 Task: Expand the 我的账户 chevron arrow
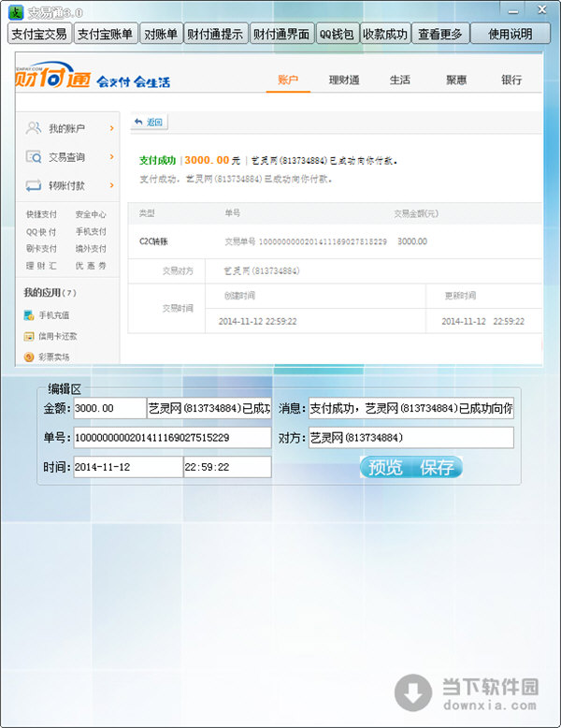pyautogui.click(x=111, y=128)
